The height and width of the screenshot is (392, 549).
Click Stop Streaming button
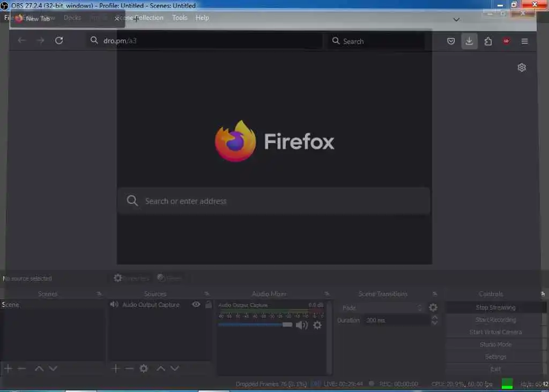[x=495, y=307]
